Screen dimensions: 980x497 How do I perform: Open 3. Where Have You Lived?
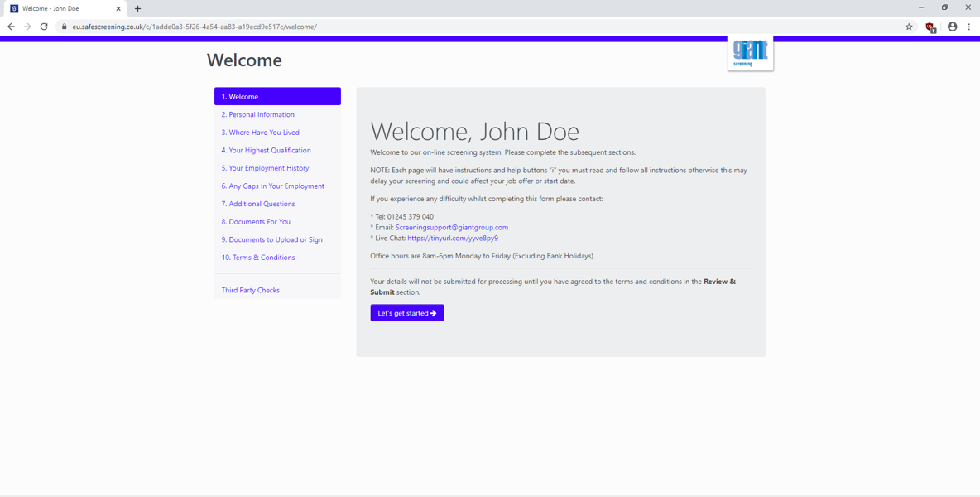[x=260, y=133]
